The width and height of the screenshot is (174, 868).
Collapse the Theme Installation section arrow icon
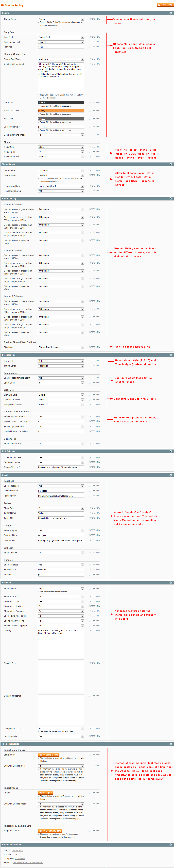[171, 744]
